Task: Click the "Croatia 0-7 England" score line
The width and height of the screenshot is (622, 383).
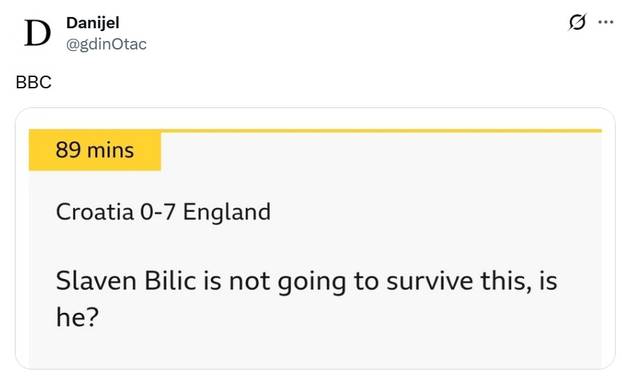Action: click(x=163, y=212)
